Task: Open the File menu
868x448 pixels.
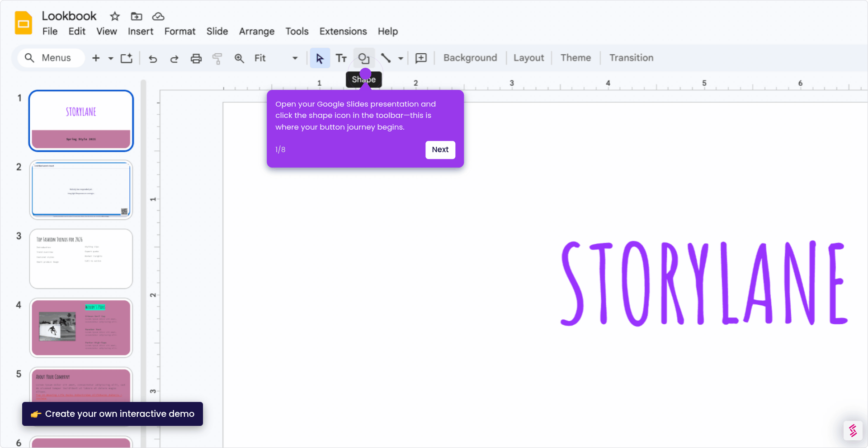Action: click(50, 32)
